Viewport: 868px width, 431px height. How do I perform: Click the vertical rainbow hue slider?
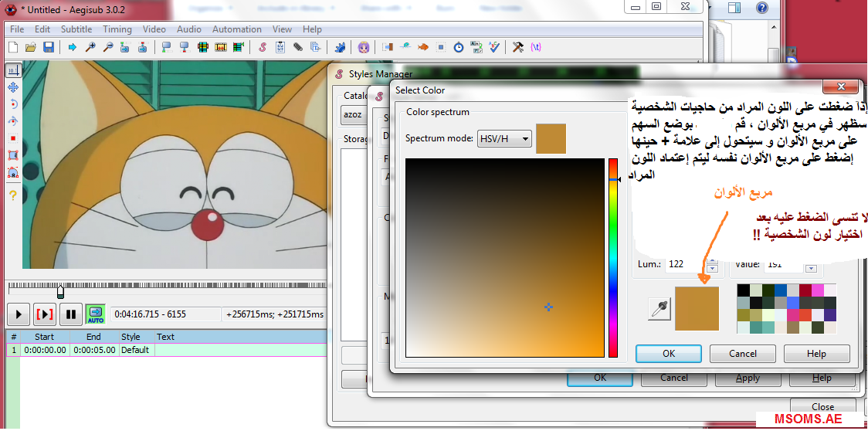tap(612, 258)
